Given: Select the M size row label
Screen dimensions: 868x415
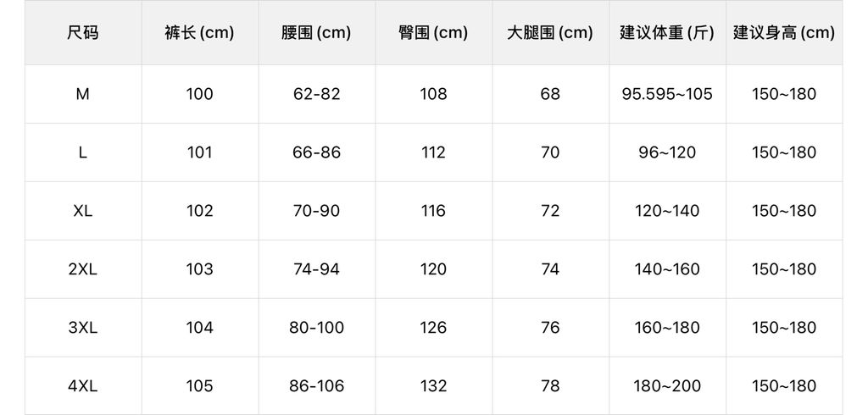Looking at the screenshot, I should pos(83,94).
